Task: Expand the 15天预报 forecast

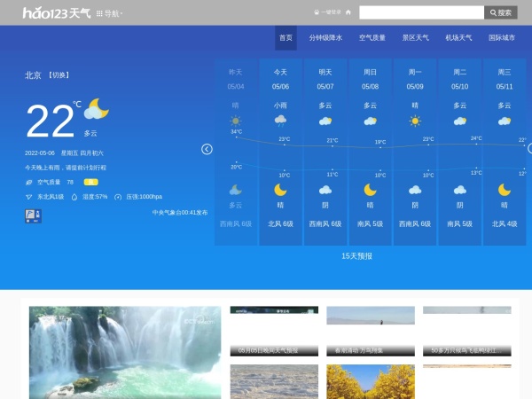Action: [x=356, y=255]
